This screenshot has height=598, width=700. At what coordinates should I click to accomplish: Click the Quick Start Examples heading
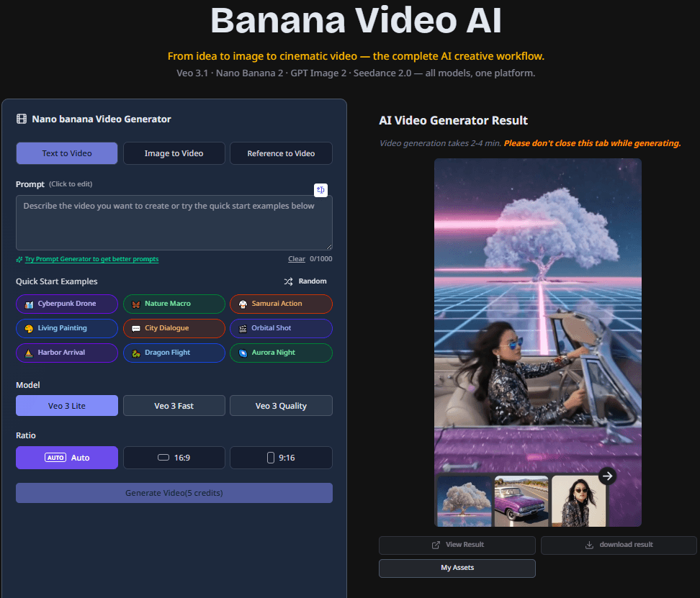tap(57, 281)
